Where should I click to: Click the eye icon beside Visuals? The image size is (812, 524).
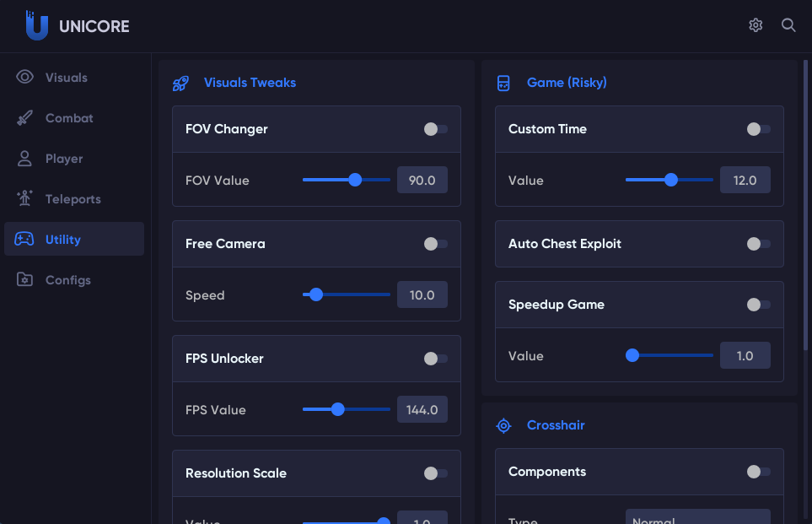click(x=25, y=78)
